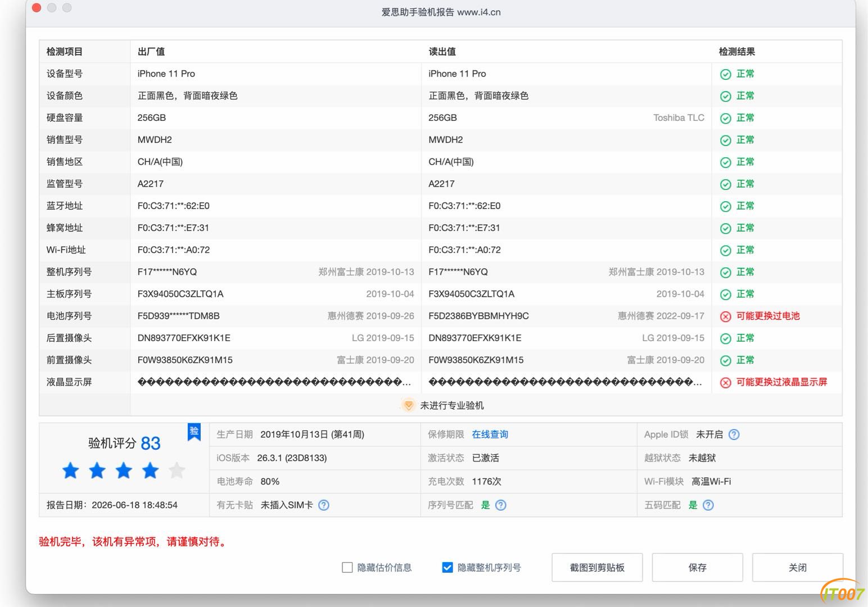868x607 pixels.
Task: Click the green check icon for 蜂窝地址 row
Action: (x=726, y=228)
